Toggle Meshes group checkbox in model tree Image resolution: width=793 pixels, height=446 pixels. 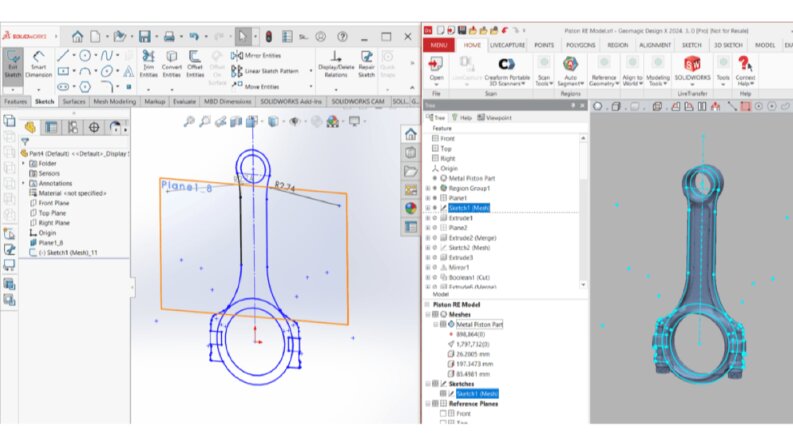(435, 315)
